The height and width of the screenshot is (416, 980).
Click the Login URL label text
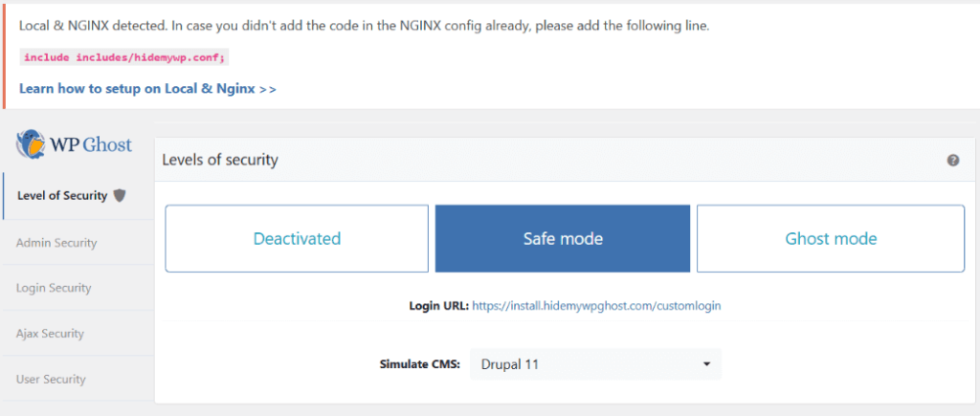pos(438,306)
